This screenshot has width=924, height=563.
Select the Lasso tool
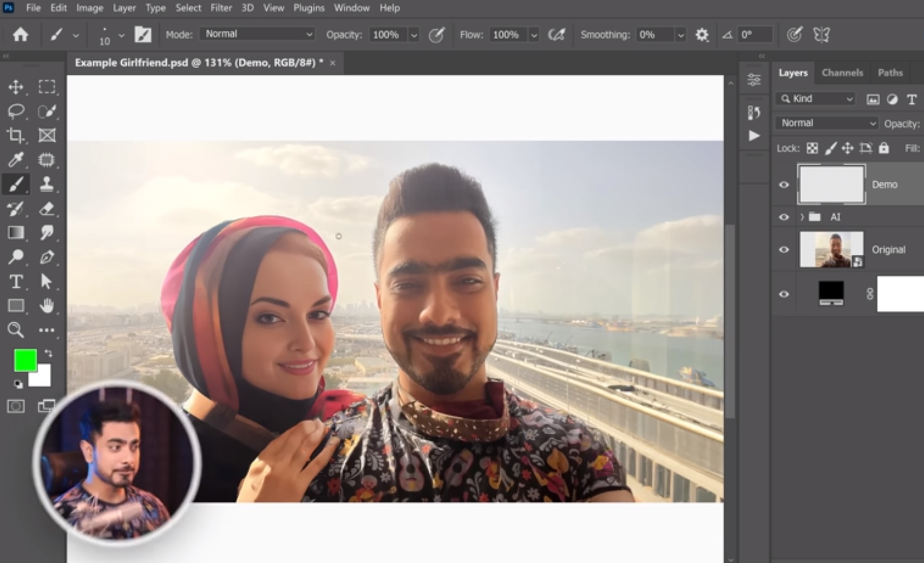16,111
